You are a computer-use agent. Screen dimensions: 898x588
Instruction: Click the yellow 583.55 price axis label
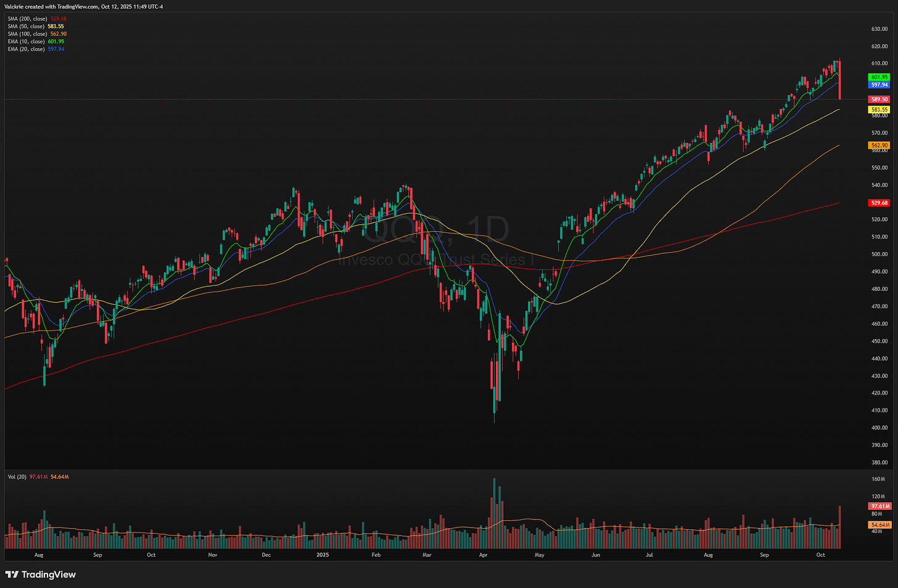[x=879, y=110]
